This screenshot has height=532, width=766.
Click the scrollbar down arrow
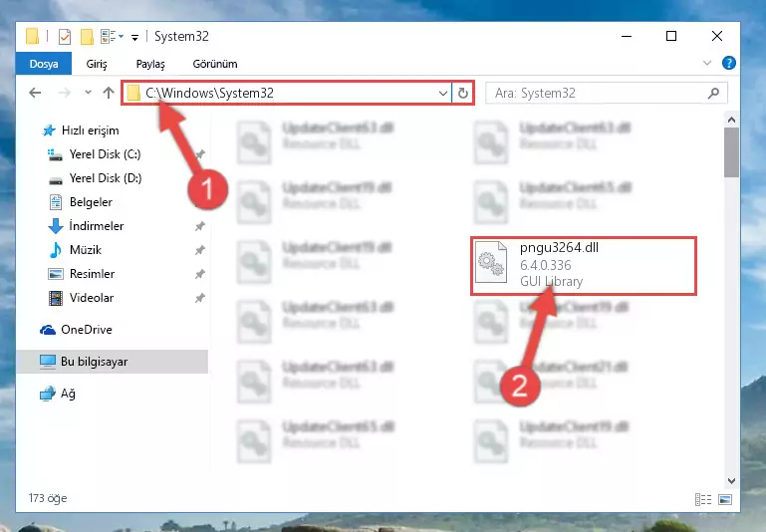731,481
